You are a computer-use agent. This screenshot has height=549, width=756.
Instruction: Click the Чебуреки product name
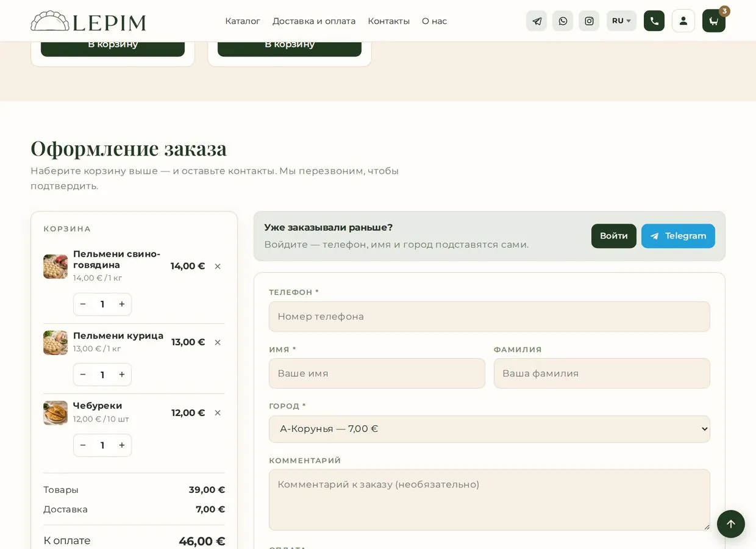click(98, 406)
